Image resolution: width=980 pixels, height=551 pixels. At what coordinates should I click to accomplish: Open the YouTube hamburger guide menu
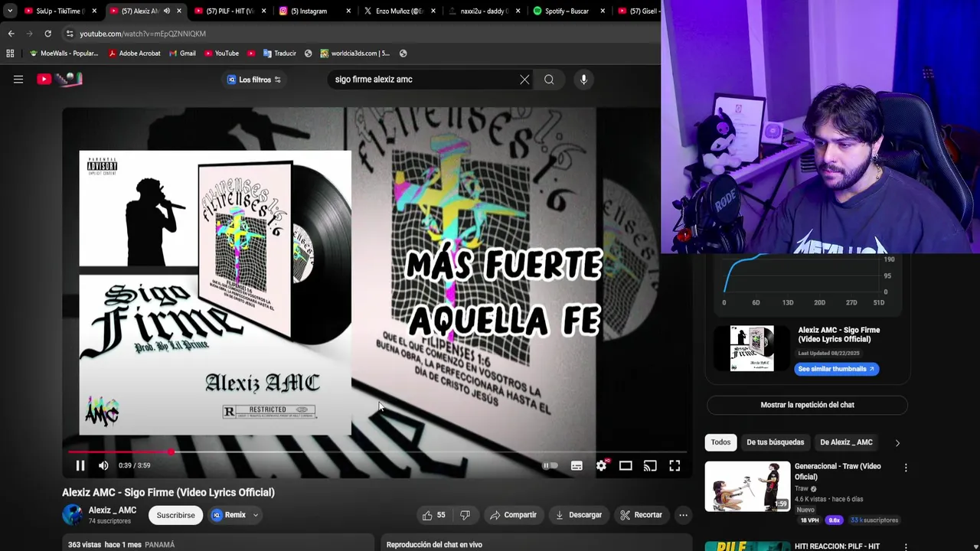18,79
